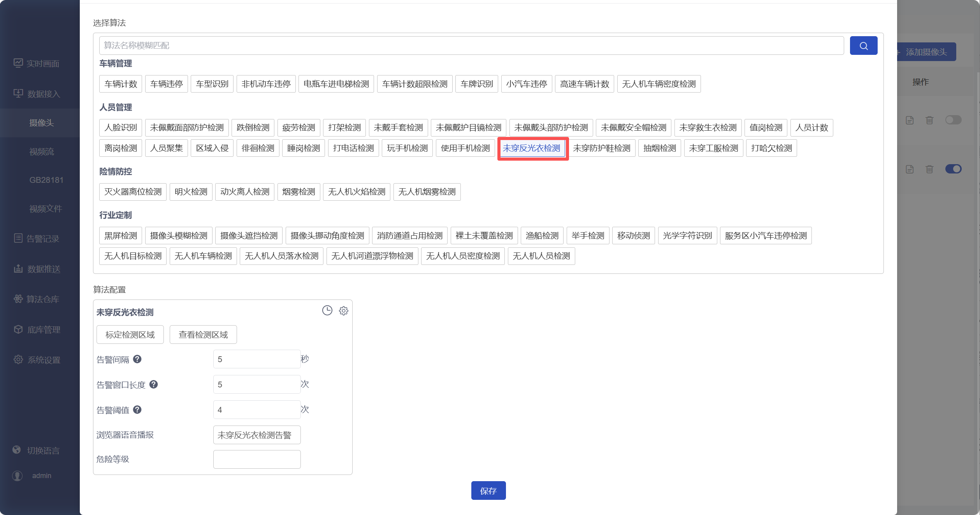Open the 危险等级 dropdown field
Image resolution: width=980 pixels, height=515 pixels.
click(256, 459)
